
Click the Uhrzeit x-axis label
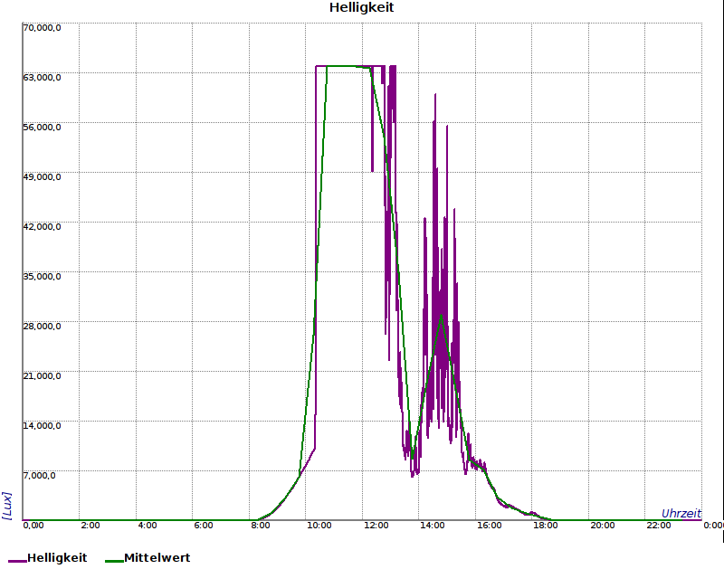(x=681, y=513)
